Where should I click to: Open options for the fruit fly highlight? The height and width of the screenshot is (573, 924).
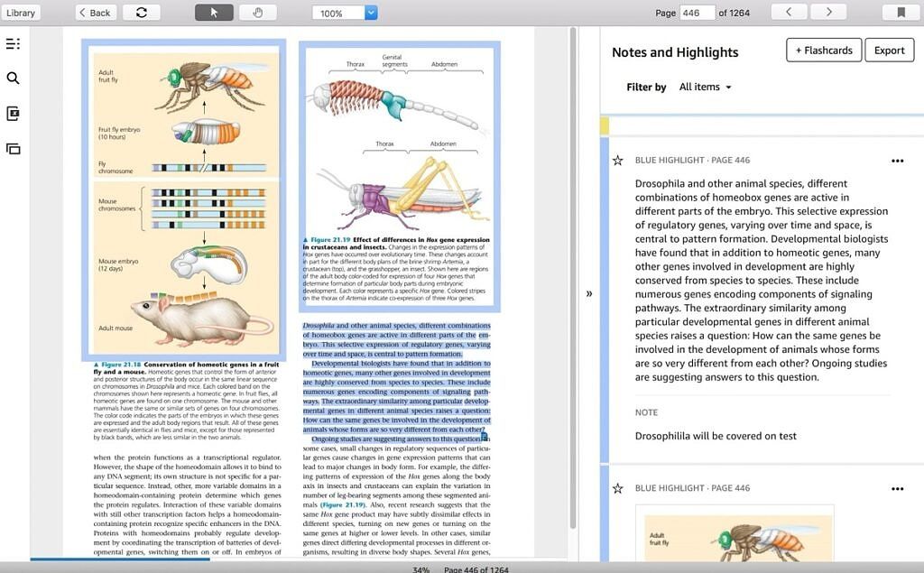click(897, 488)
